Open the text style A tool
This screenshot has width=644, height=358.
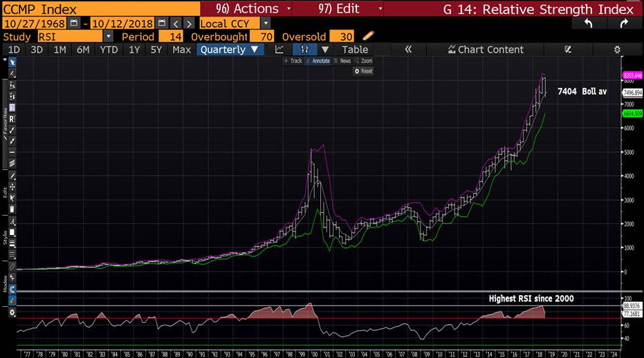point(12,222)
